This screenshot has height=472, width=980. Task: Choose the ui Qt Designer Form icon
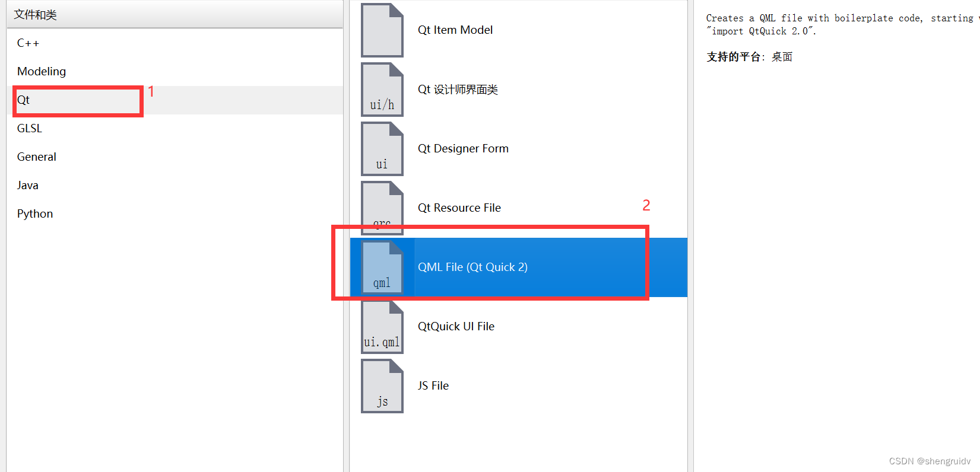(x=382, y=149)
